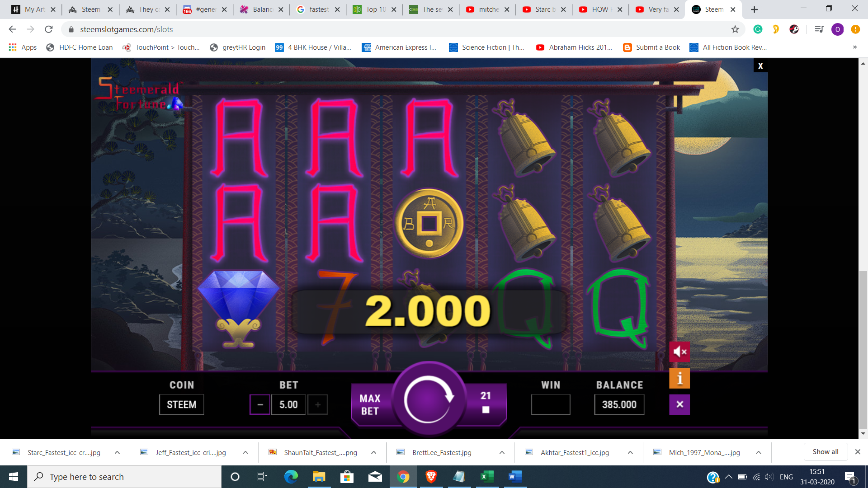
Task: Toggle the muted sound speaker icon
Action: (x=679, y=352)
